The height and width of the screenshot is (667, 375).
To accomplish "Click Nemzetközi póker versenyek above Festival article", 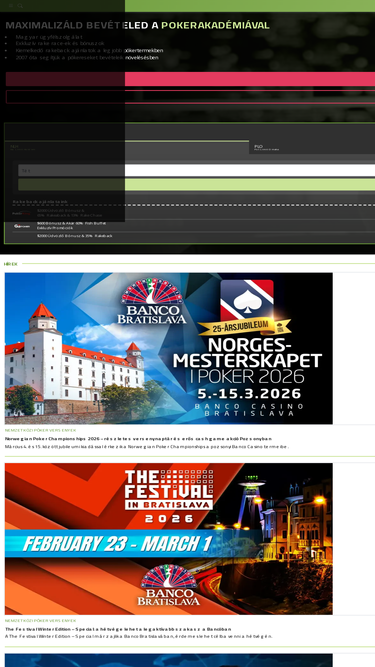I will click(40, 621).
